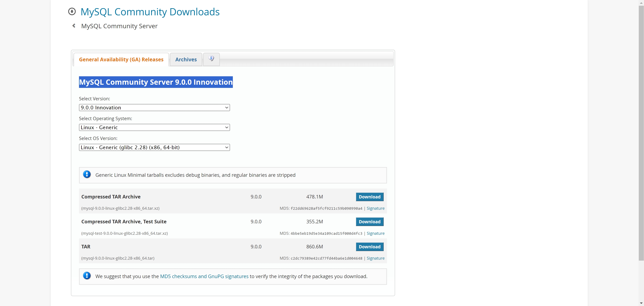Image resolution: width=644 pixels, height=306 pixels.
Task: Click the vertical page scrollbar track
Action: point(641,280)
